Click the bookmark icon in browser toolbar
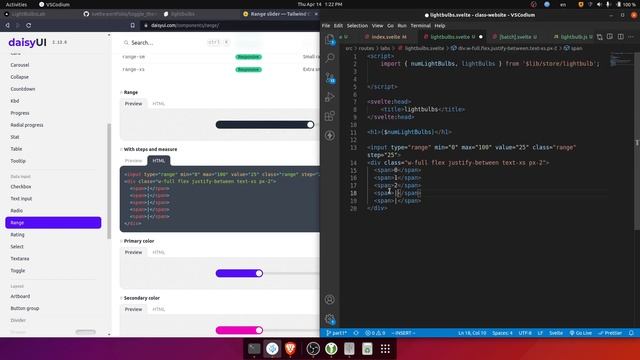The image size is (640, 360). click(133, 25)
